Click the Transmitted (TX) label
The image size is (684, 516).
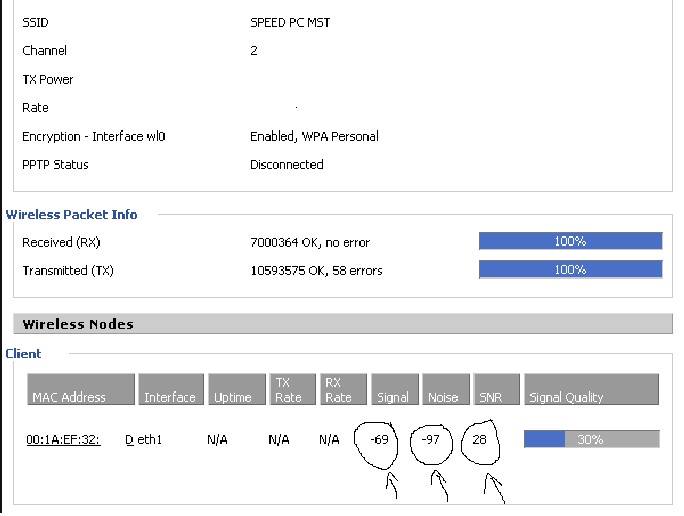[x=68, y=271]
